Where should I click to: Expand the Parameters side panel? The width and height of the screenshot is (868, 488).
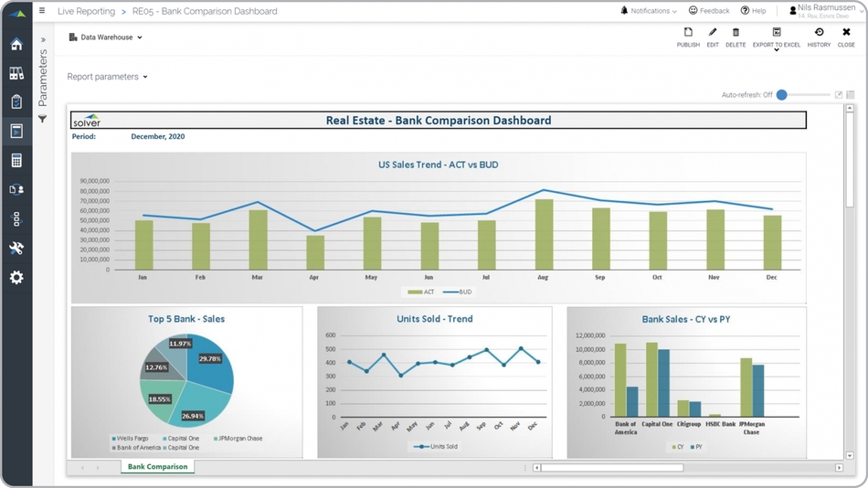pyautogui.click(x=42, y=40)
